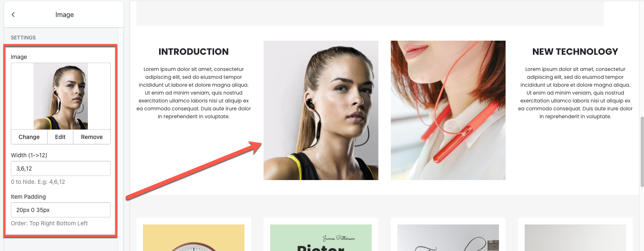Open the green James Patterson poster card
The height and width of the screenshot is (251, 644).
[x=321, y=234]
